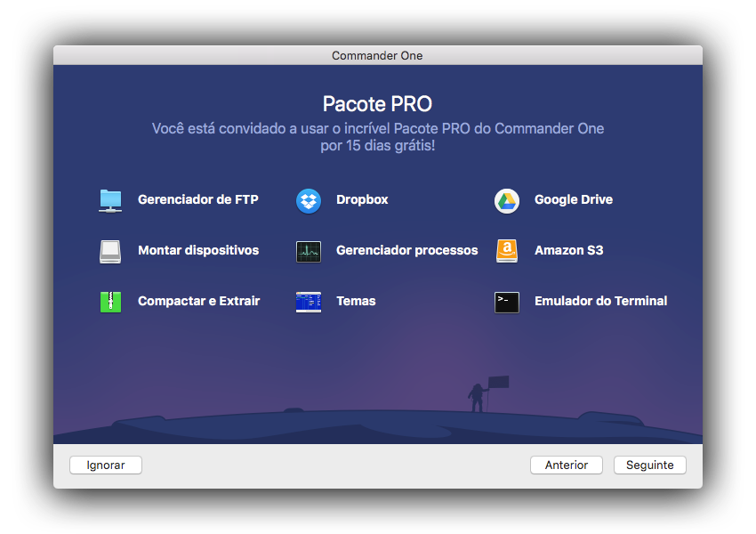
Task: Select the Compactar e Extrair label
Action: [197, 301]
